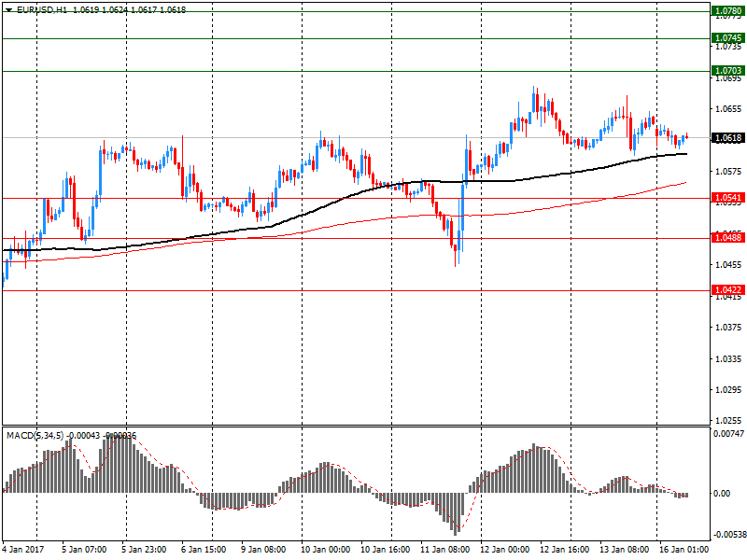This screenshot has height=560, width=747.
Task: Click the 10 Jan 16:00 time label
Action: coord(385,550)
